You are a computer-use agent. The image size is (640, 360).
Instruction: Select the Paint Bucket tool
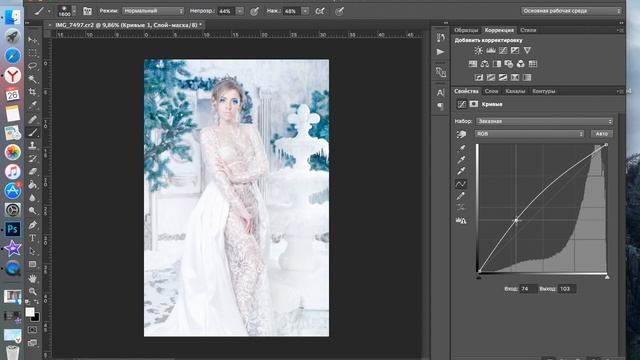[33, 184]
